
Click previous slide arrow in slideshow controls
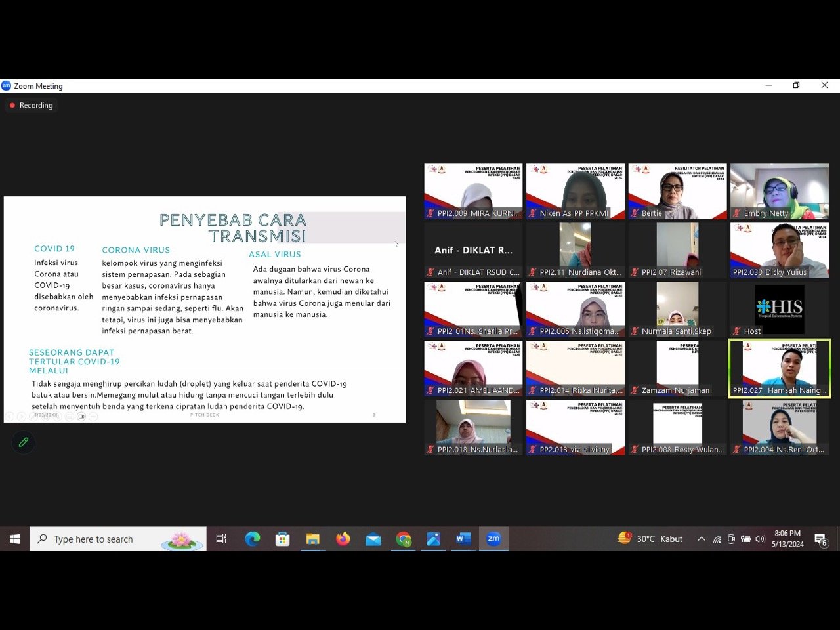pyautogui.click(x=10, y=417)
